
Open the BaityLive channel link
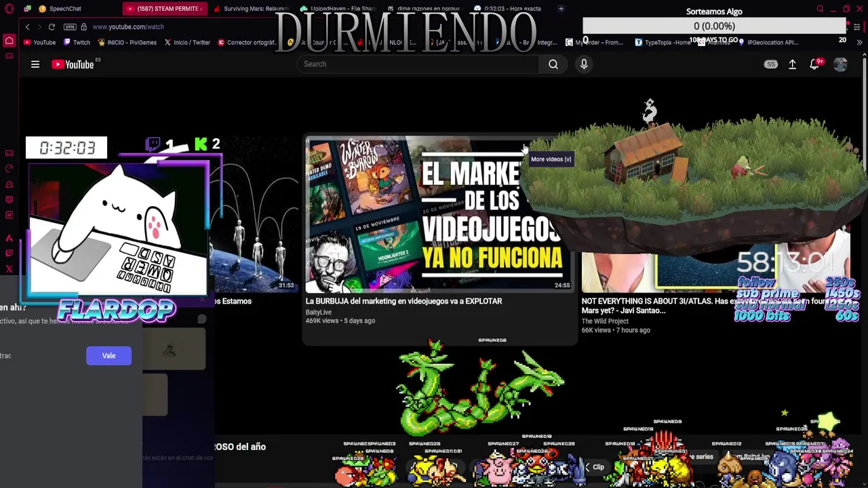pyautogui.click(x=319, y=312)
